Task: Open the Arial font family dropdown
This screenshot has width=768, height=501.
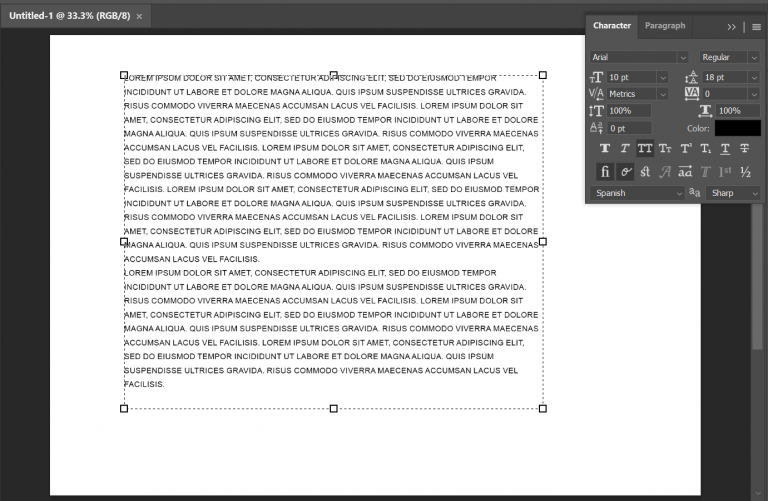Action: pos(639,57)
